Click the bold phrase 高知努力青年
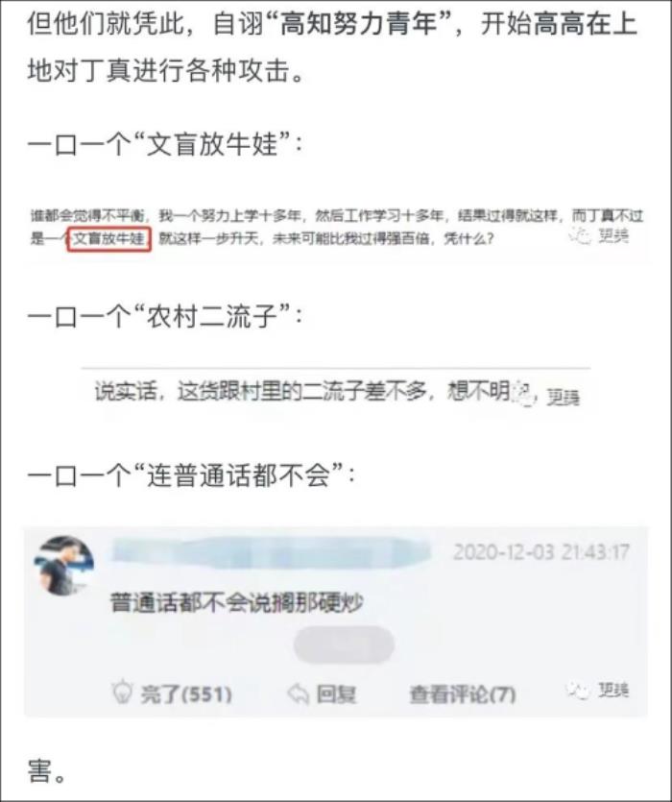The width and height of the screenshot is (672, 802). pos(358,23)
